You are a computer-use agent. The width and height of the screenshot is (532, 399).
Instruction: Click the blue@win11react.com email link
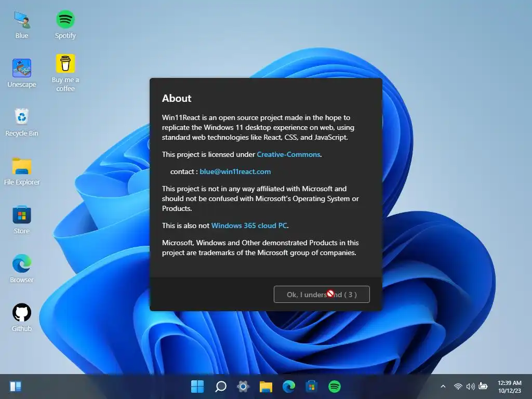pyautogui.click(x=235, y=171)
